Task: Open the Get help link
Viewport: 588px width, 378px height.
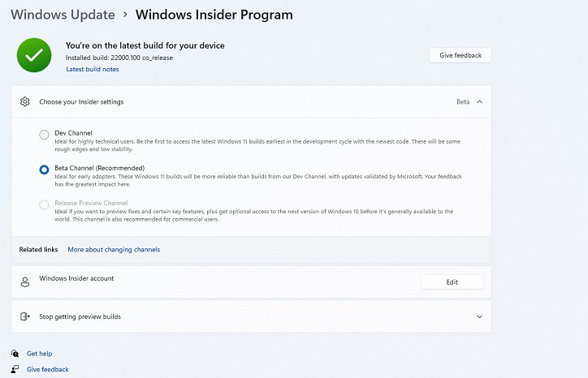Action: pos(39,354)
